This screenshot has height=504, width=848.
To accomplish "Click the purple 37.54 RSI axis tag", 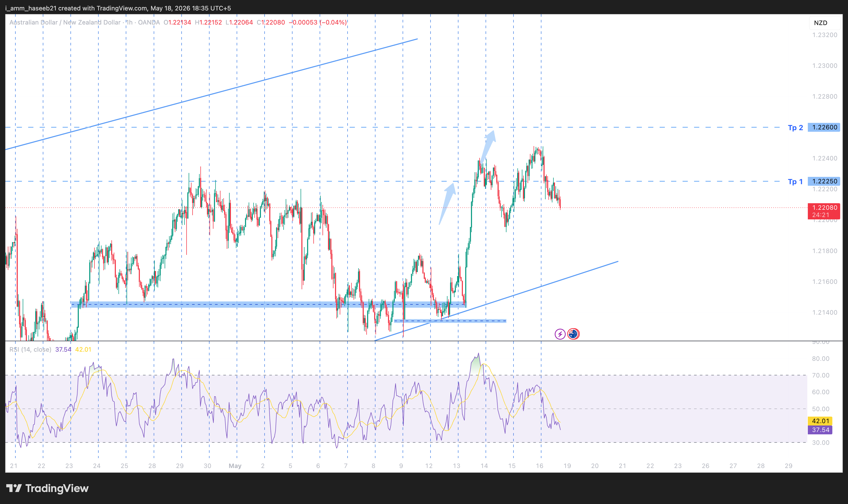I will (820, 430).
